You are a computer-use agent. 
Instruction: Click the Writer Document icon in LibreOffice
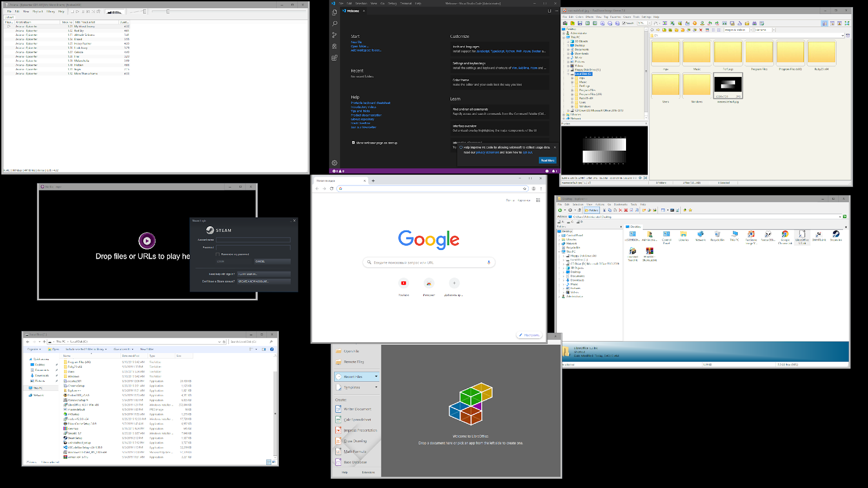pyautogui.click(x=339, y=409)
